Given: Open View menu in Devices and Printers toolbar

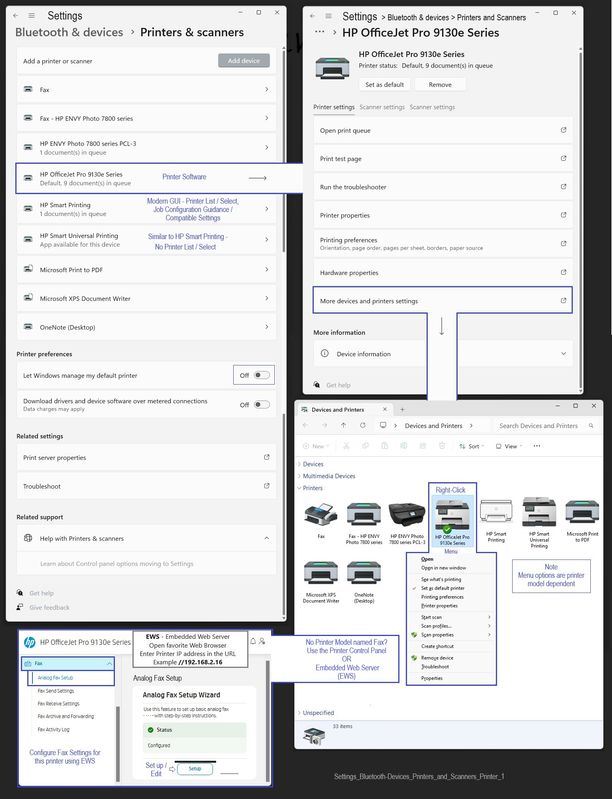Looking at the screenshot, I should pos(509,446).
